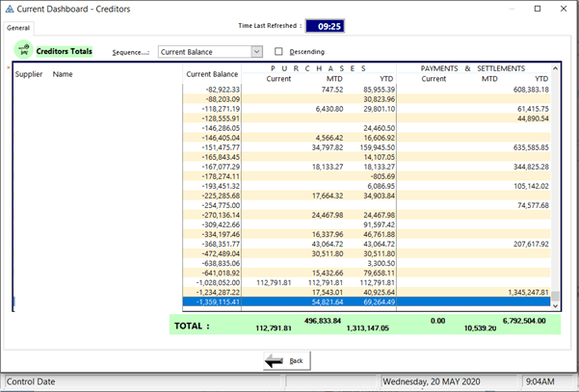Click the 10,539.20 total payments MTD

coord(480,328)
